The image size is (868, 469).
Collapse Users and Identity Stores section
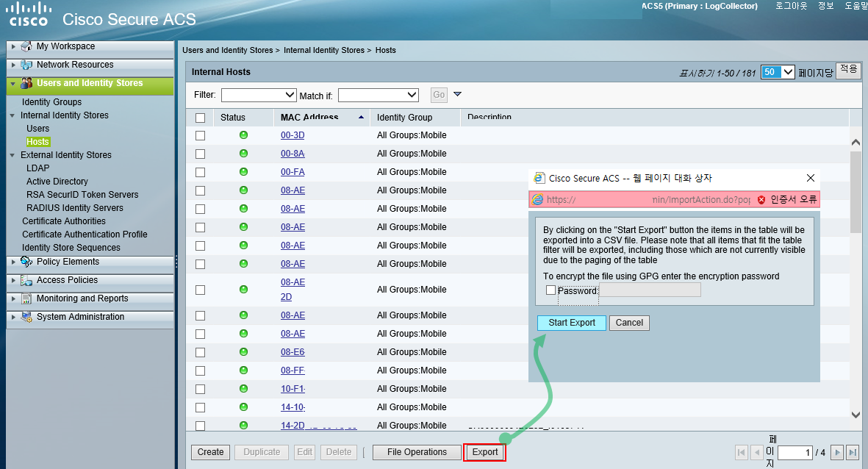[x=13, y=84]
